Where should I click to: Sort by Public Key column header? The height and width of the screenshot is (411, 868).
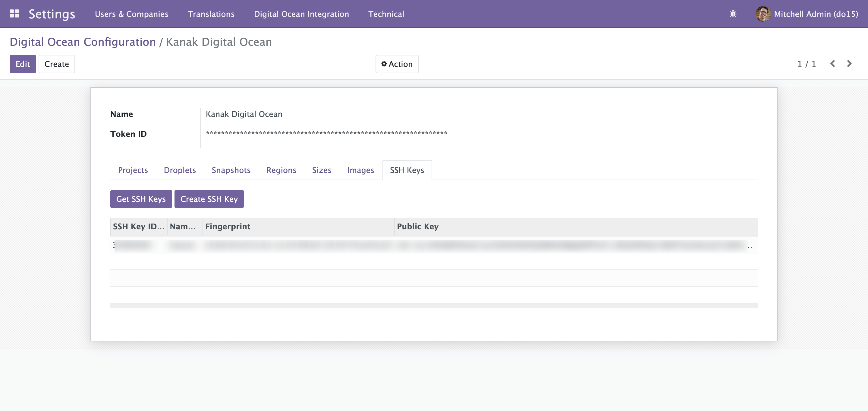click(x=576, y=226)
